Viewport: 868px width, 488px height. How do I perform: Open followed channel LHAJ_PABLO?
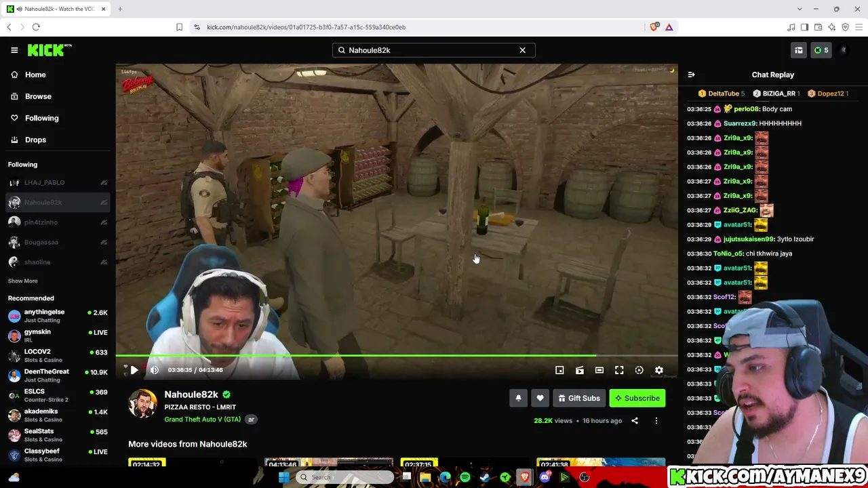click(58, 182)
